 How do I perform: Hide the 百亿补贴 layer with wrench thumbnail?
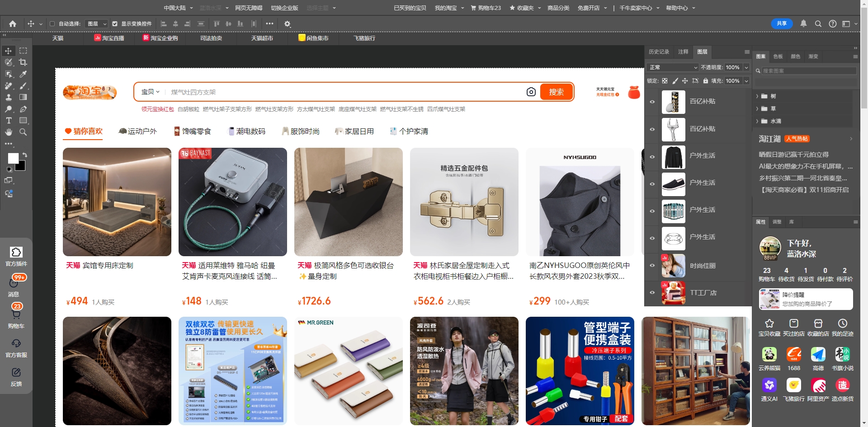tap(652, 129)
